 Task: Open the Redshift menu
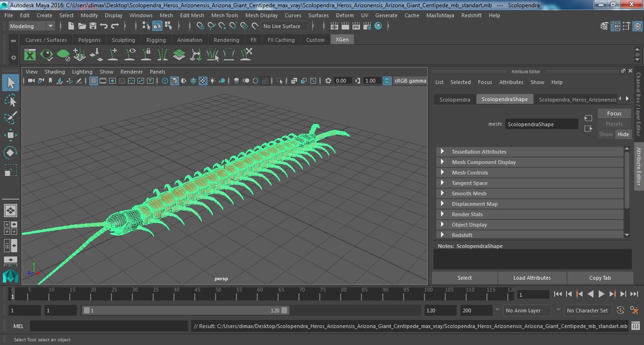point(471,15)
